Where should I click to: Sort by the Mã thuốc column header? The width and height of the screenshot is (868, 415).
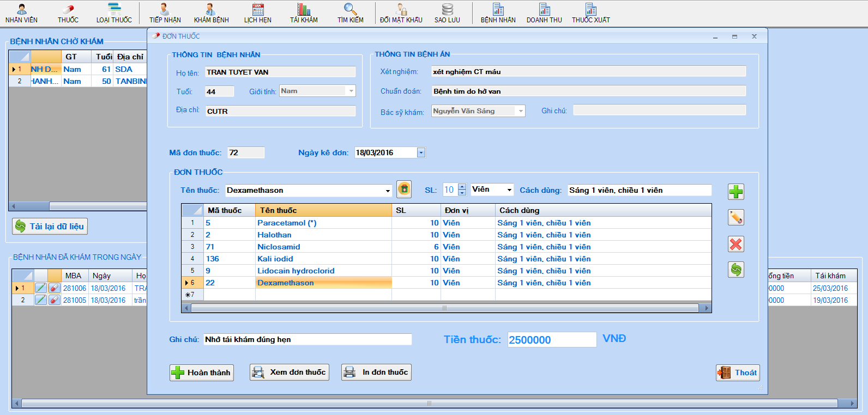coord(229,210)
